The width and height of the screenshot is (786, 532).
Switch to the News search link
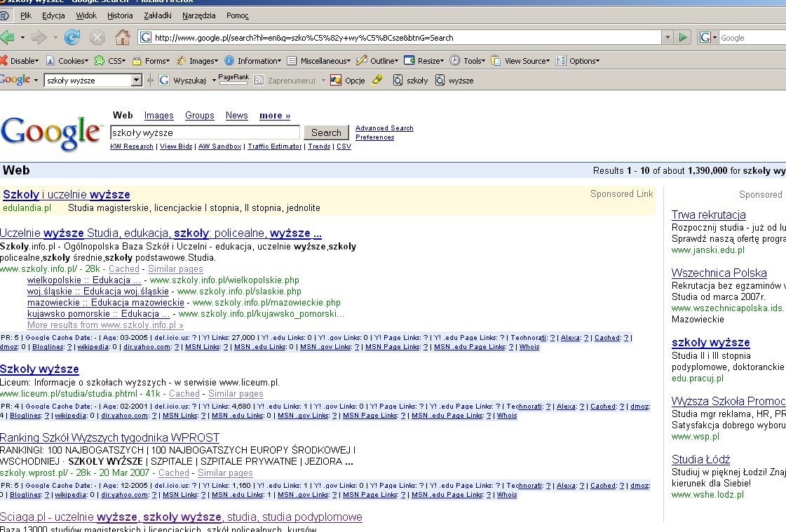coord(236,116)
